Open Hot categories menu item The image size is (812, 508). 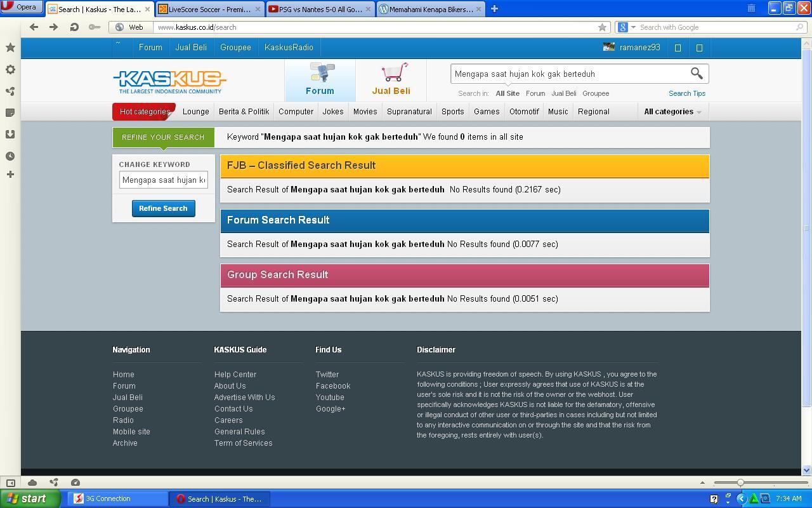144,111
